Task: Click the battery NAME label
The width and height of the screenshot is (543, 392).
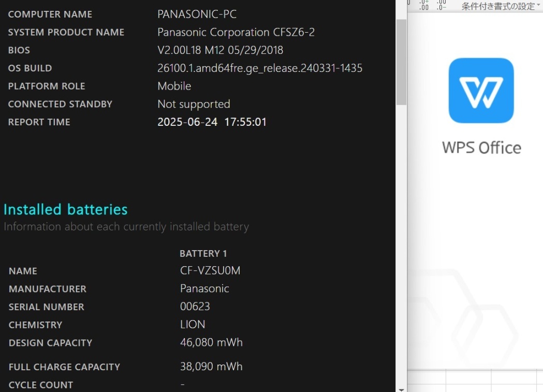Action: 23,271
